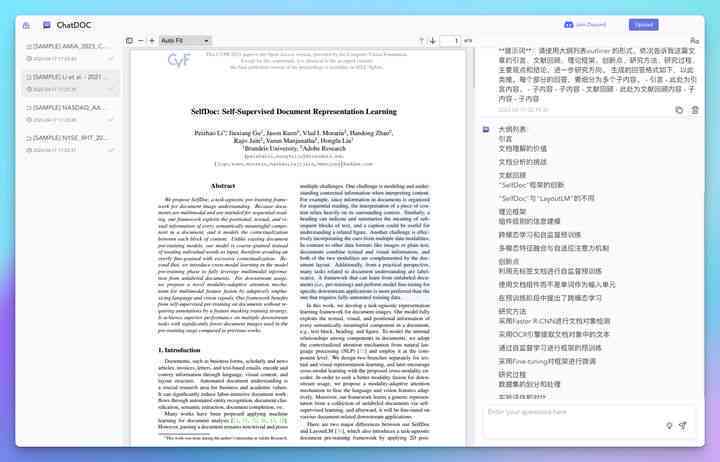720x462 pixels.
Task: Click the PDF viewer vertical scrollbar
Action: click(x=472, y=69)
